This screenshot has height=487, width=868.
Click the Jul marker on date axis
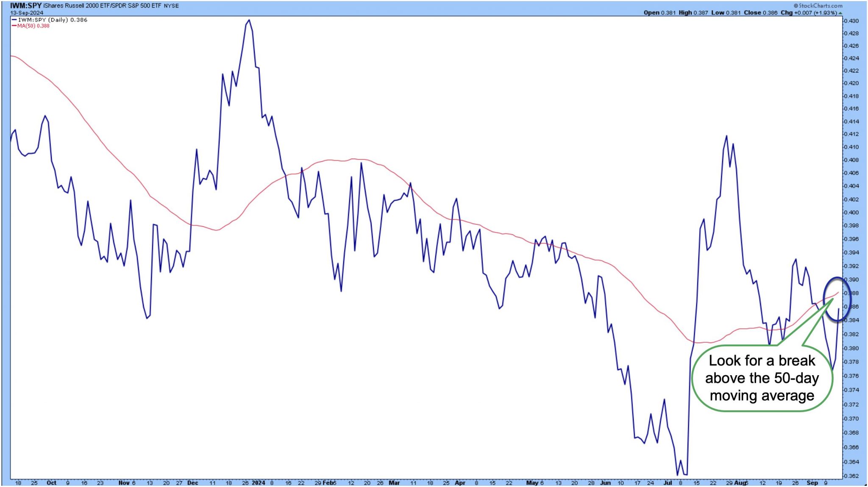[668, 483]
